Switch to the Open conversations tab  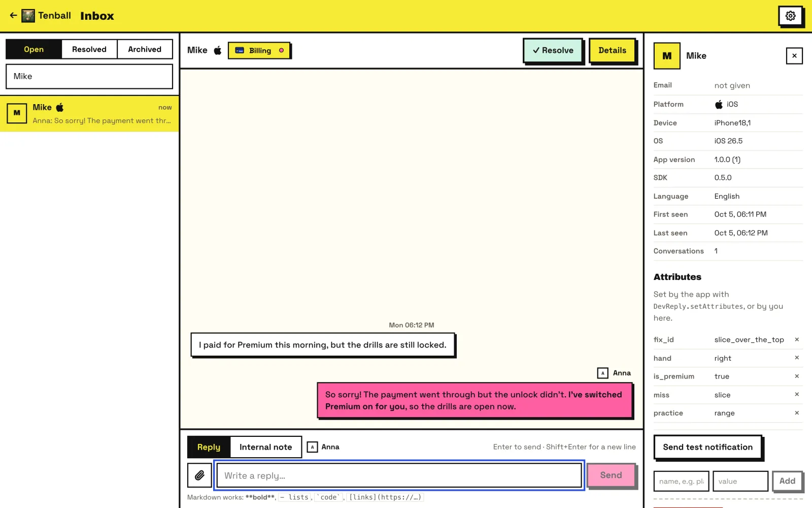(33, 49)
